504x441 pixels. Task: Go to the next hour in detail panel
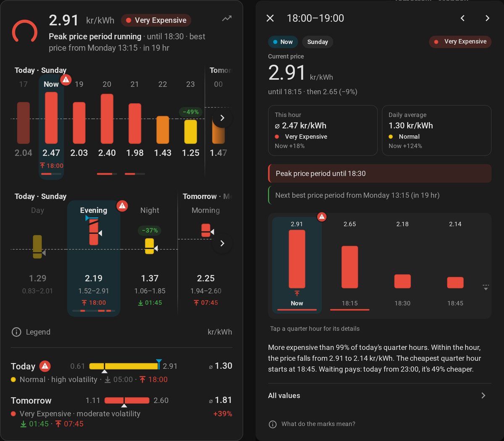[x=487, y=18]
